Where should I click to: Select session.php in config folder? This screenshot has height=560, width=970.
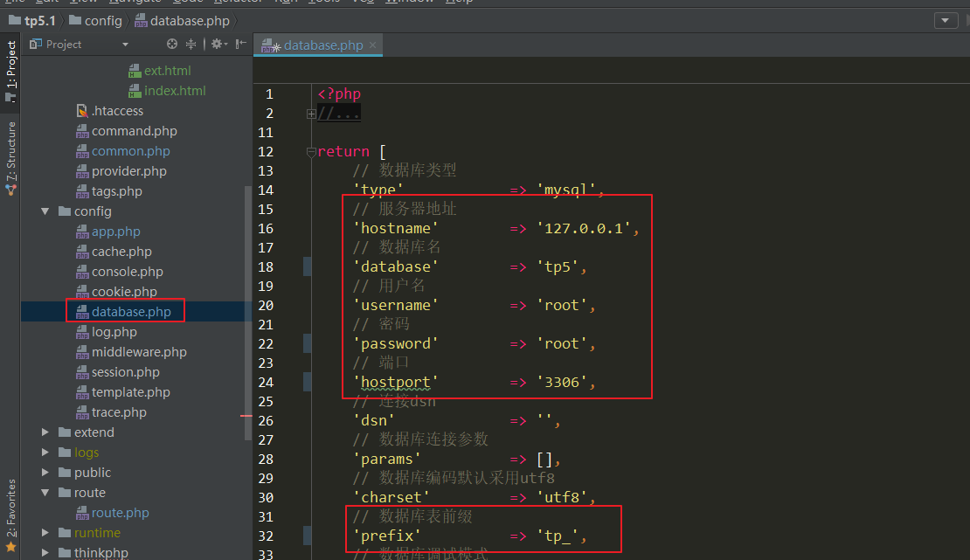click(x=118, y=372)
